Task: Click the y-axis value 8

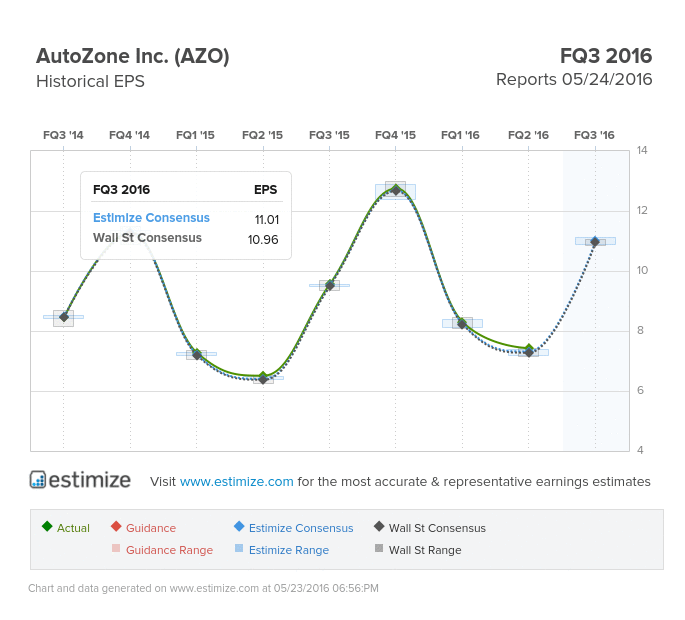Action: click(x=640, y=330)
